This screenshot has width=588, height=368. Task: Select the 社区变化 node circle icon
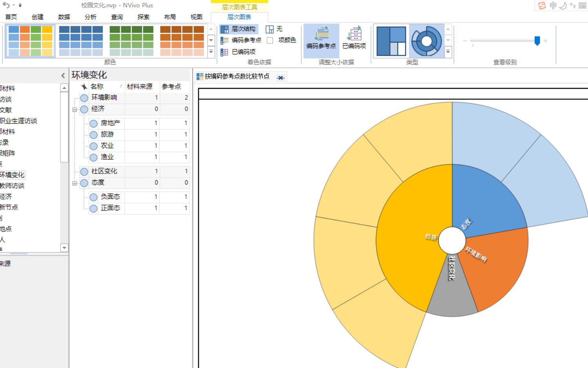tap(84, 172)
